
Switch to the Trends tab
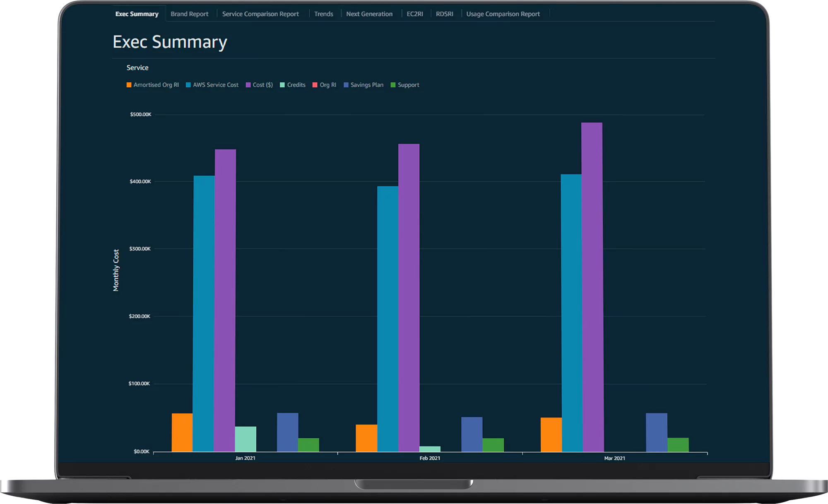tap(323, 14)
